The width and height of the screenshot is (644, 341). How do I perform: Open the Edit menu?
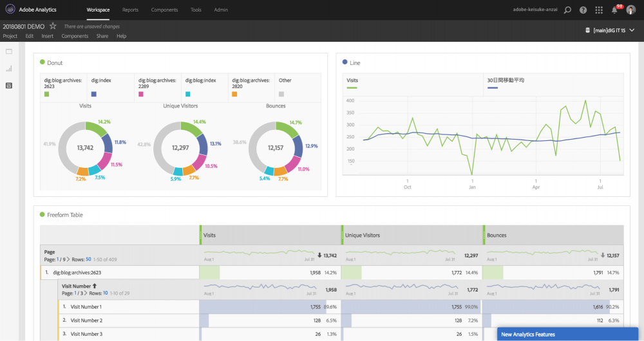[29, 36]
